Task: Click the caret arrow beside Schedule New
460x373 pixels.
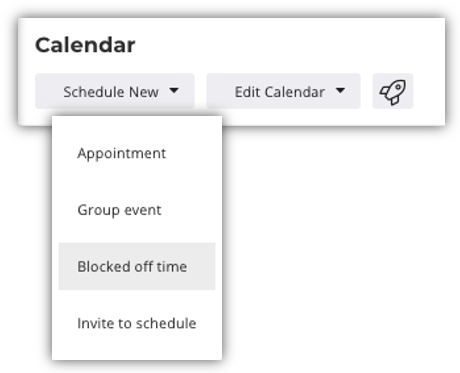Action: [x=174, y=90]
